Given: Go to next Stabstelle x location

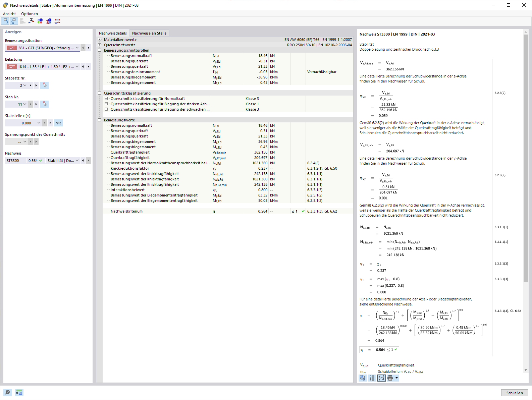Looking at the screenshot, I should pyautogui.click(x=50, y=123).
